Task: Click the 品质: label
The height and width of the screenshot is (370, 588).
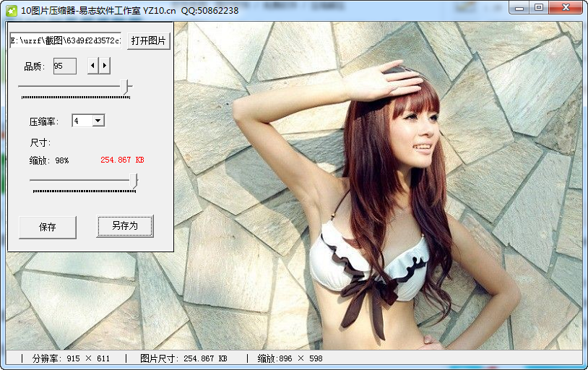Action: (x=35, y=66)
